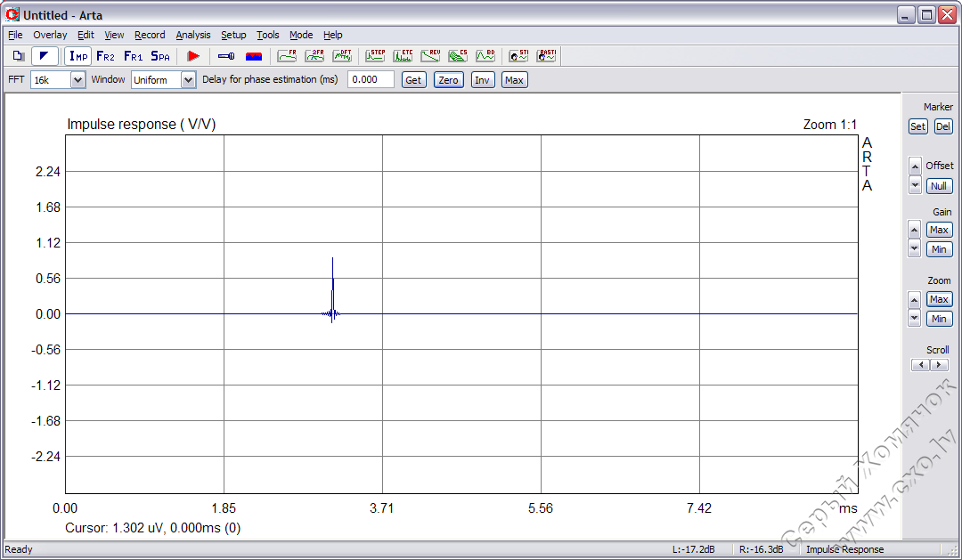Click the Get delay button
This screenshot has width=962, height=560.
point(413,80)
